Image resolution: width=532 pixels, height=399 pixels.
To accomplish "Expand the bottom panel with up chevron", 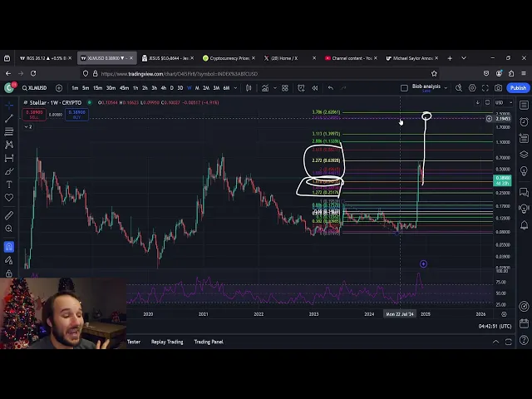I will pyautogui.click(x=495, y=342).
